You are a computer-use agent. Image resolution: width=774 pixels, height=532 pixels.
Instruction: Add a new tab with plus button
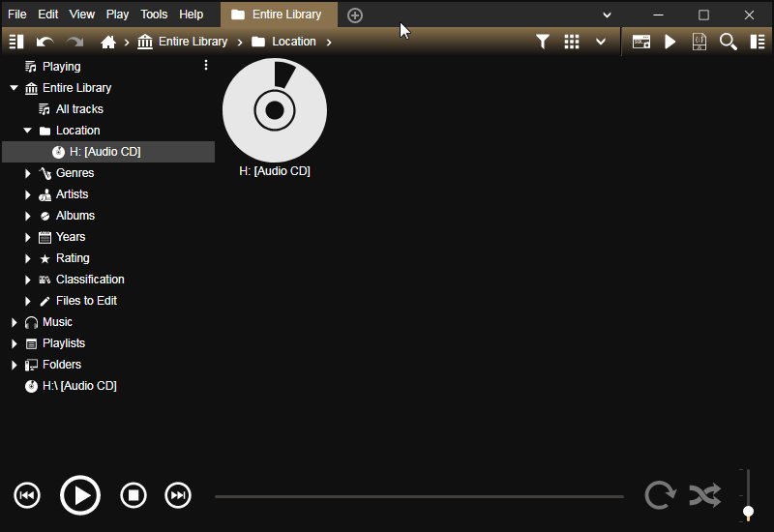click(355, 15)
